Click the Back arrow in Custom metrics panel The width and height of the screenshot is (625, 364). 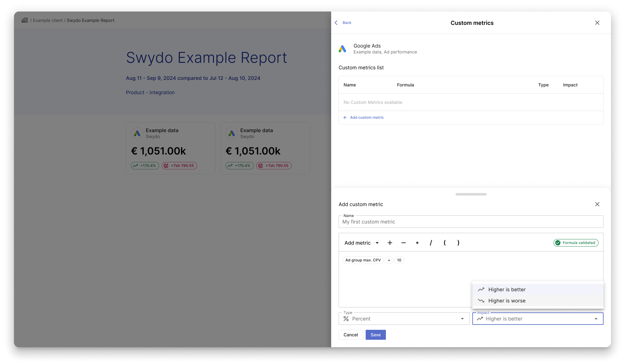click(336, 23)
